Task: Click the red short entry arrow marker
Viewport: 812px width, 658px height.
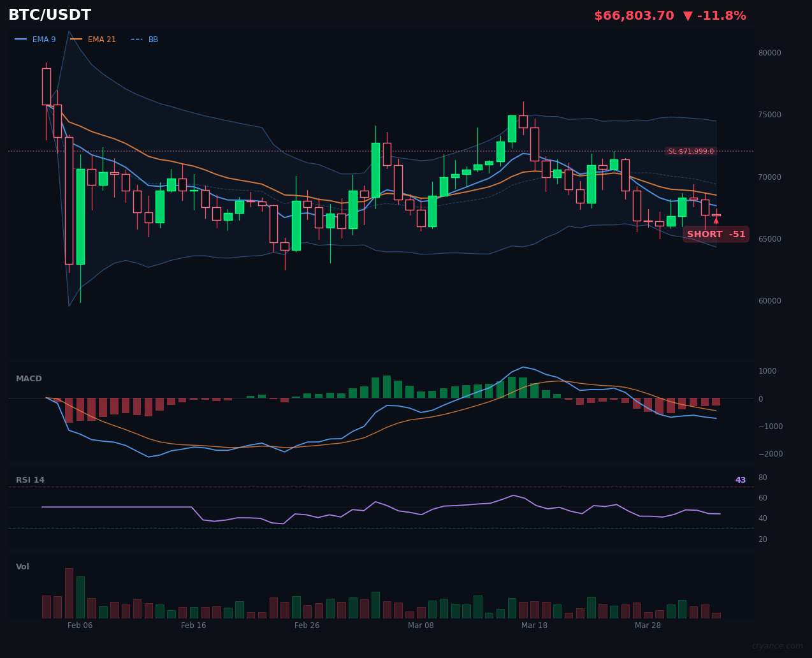Action: 716,221
